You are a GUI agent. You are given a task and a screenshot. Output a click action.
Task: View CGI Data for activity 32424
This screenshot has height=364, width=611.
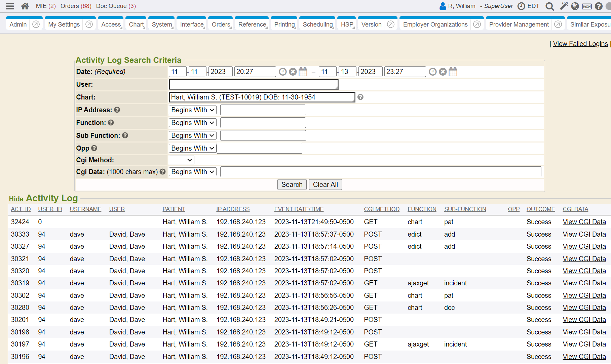click(x=584, y=222)
